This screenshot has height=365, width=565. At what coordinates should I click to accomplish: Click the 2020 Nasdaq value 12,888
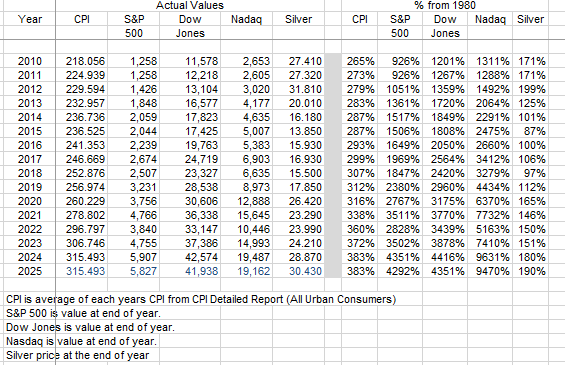246,201
